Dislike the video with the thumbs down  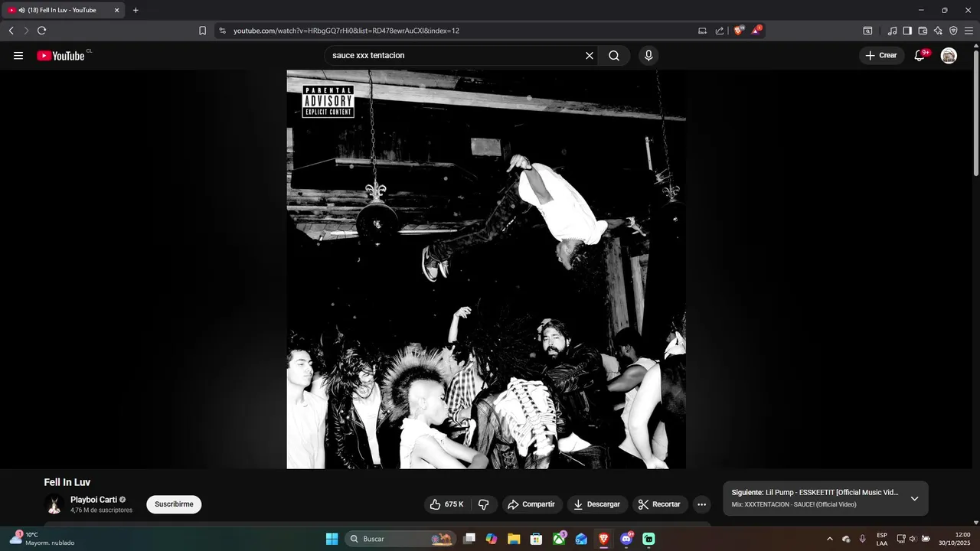[x=483, y=504]
